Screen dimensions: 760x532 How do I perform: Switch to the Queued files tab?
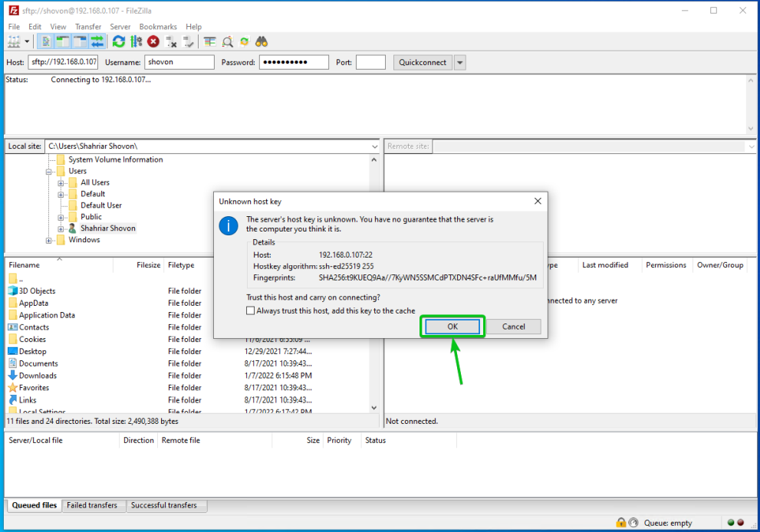click(34, 505)
